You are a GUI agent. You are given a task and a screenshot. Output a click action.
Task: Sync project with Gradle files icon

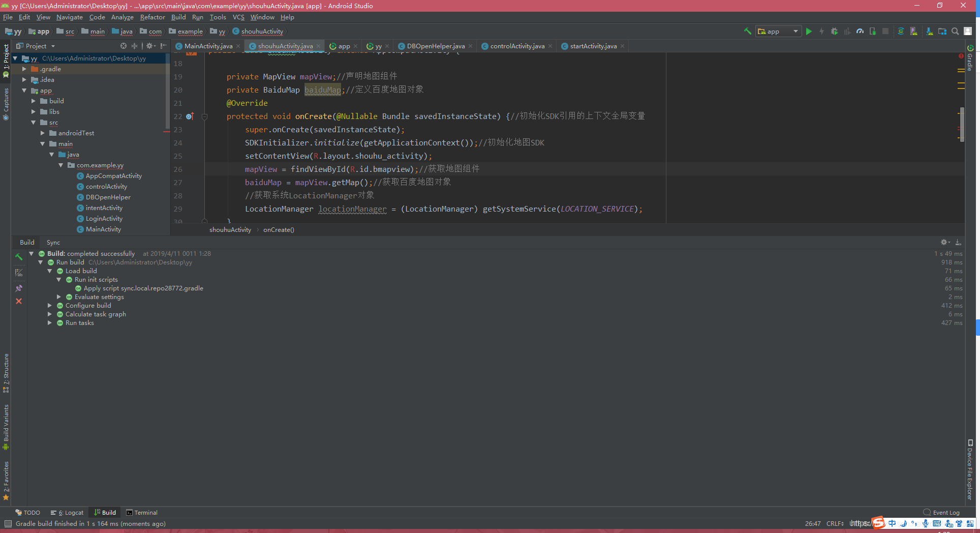point(901,31)
